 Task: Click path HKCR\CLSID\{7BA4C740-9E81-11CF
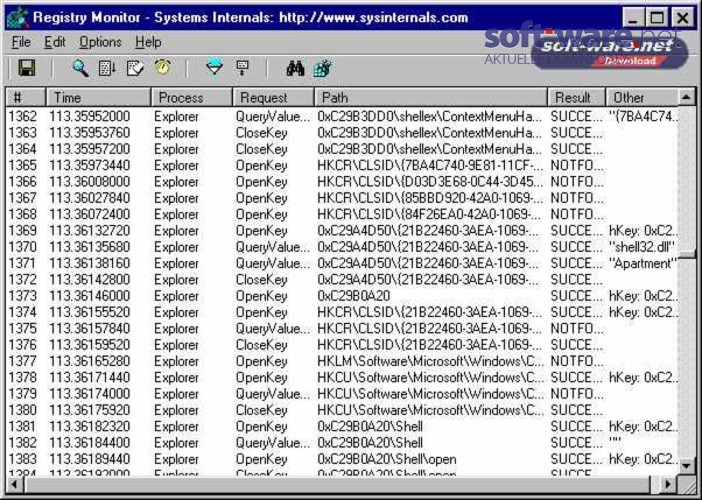[x=430, y=165]
